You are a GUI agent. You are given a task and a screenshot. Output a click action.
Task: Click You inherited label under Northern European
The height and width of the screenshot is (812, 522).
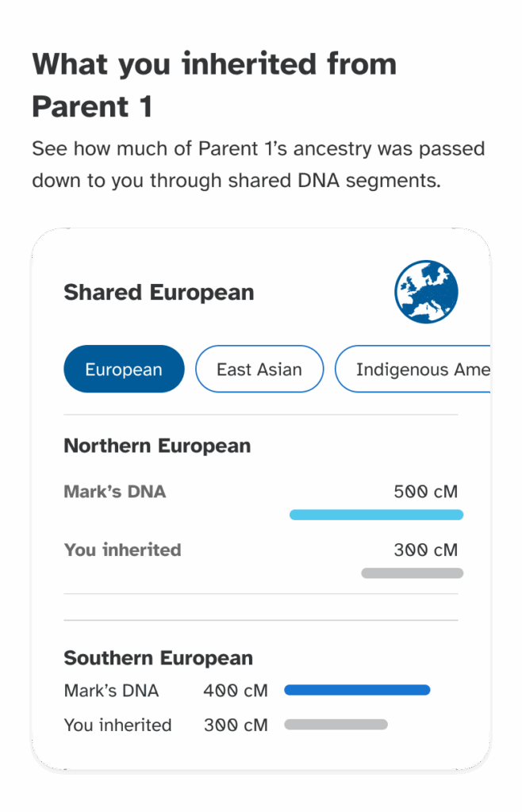[122, 550]
